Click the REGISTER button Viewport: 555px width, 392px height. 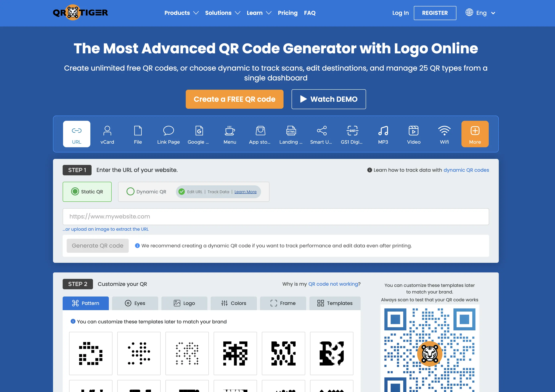[x=435, y=13]
